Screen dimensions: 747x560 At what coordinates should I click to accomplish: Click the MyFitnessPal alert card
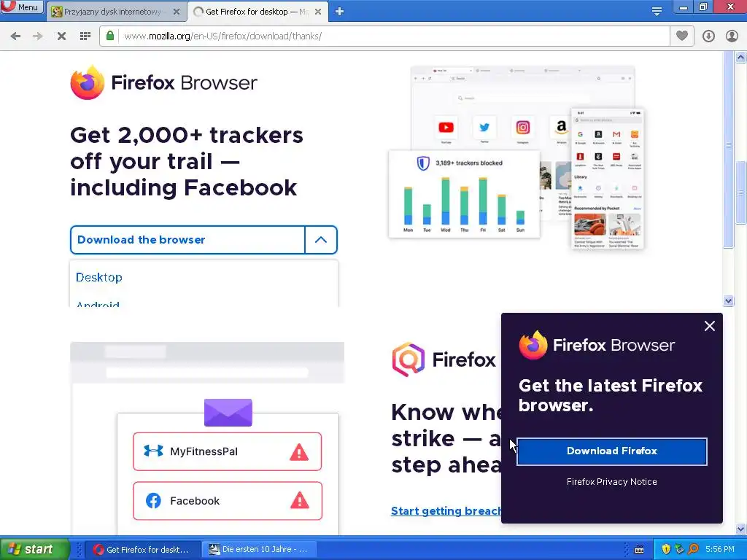pyautogui.click(x=228, y=451)
